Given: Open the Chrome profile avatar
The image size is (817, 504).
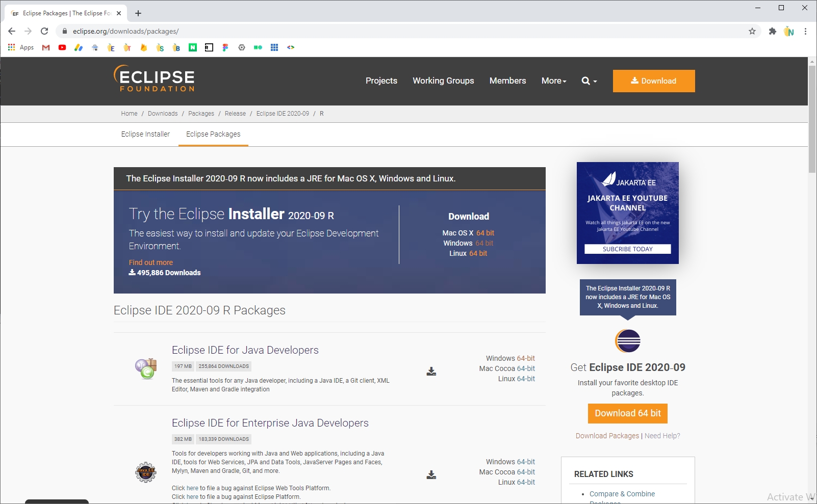Looking at the screenshot, I should (x=789, y=31).
